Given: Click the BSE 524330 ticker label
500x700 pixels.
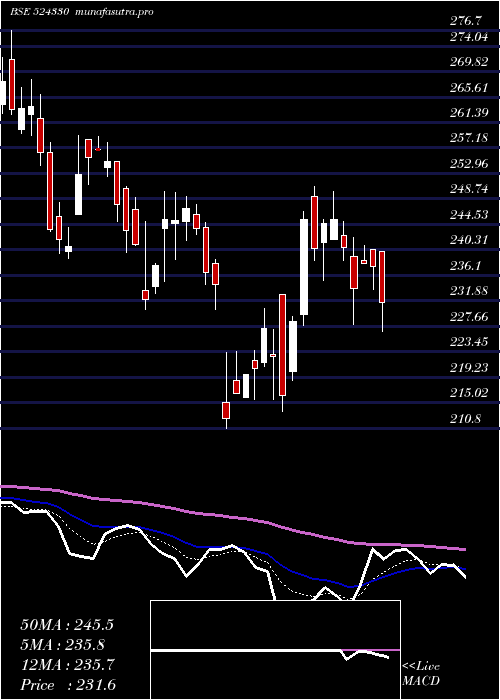Looking at the screenshot, I should click(39, 12).
